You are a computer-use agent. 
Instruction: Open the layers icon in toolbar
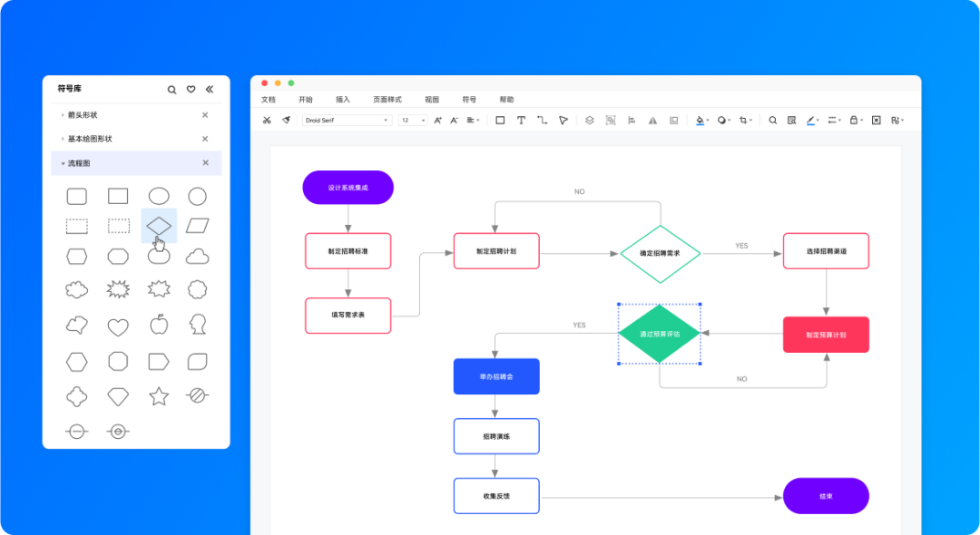(589, 120)
